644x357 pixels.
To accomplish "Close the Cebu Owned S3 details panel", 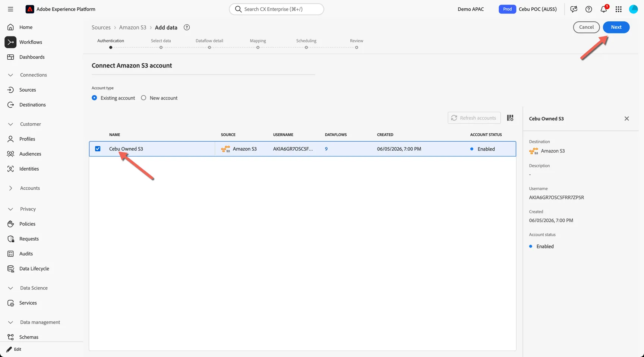I will tap(626, 119).
